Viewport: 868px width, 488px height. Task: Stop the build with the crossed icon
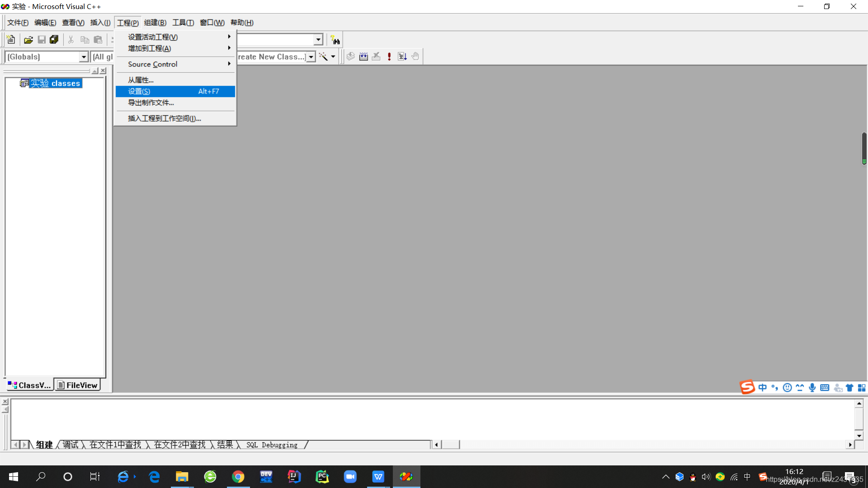pyautogui.click(x=376, y=56)
